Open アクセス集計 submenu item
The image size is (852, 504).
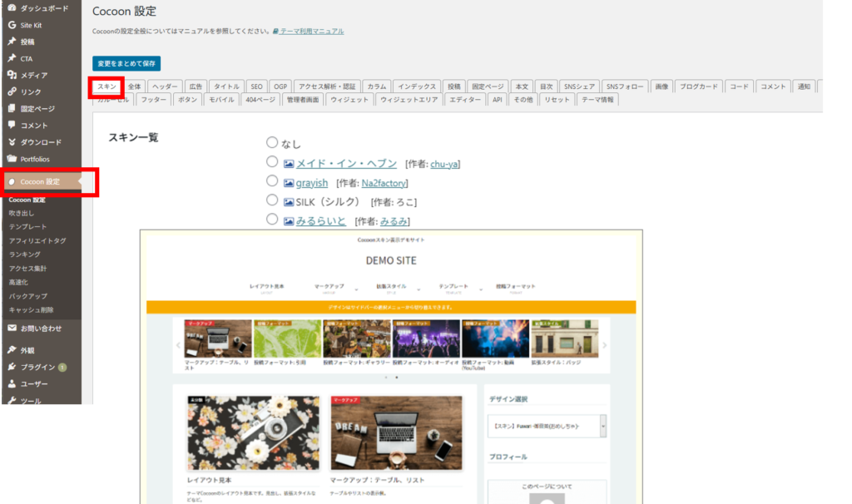pyautogui.click(x=27, y=269)
